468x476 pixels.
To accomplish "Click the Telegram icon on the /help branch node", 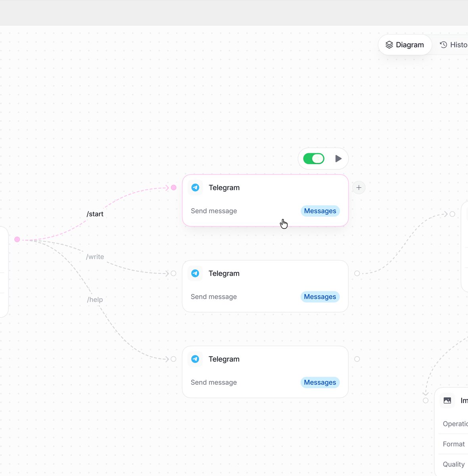I will point(195,359).
